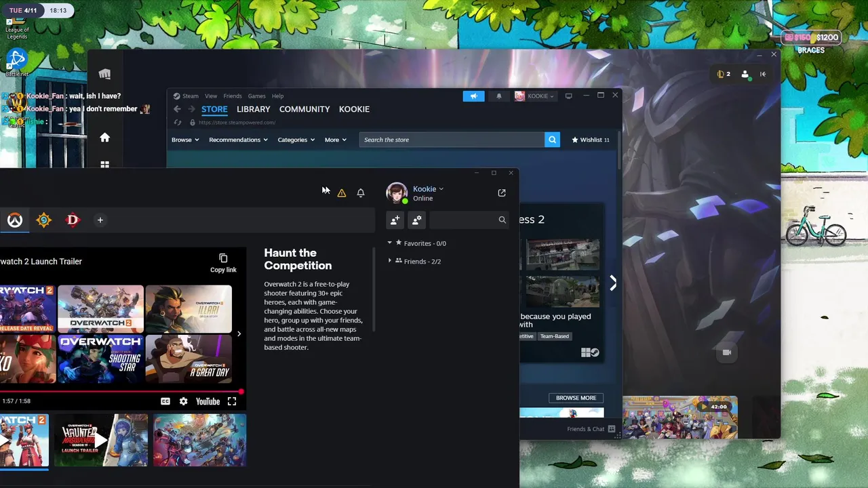
Task: Select the Overwatch game icon in Battle.net
Action: [15, 220]
